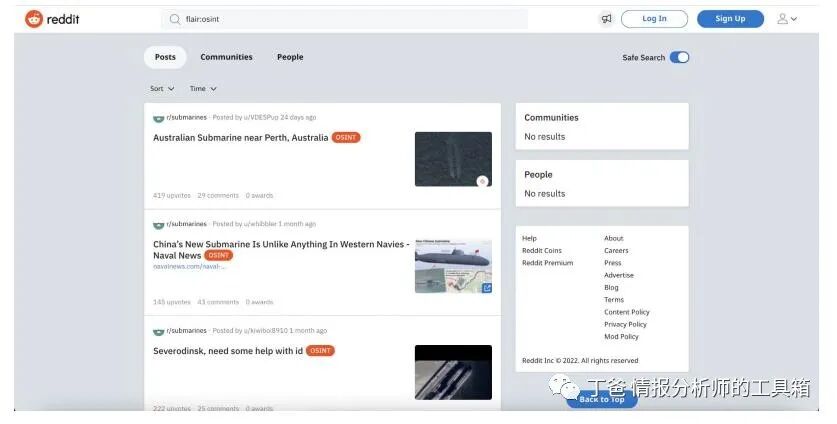Click the r/submarines icon on the China's New Submarine post
The width and height of the screenshot is (837, 424).
[159, 225]
